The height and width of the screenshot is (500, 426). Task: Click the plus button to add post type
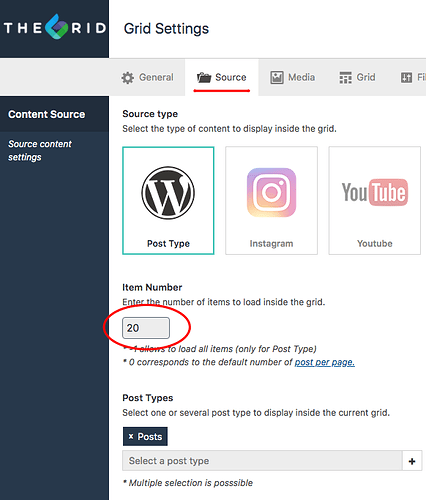click(x=412, y=461)
